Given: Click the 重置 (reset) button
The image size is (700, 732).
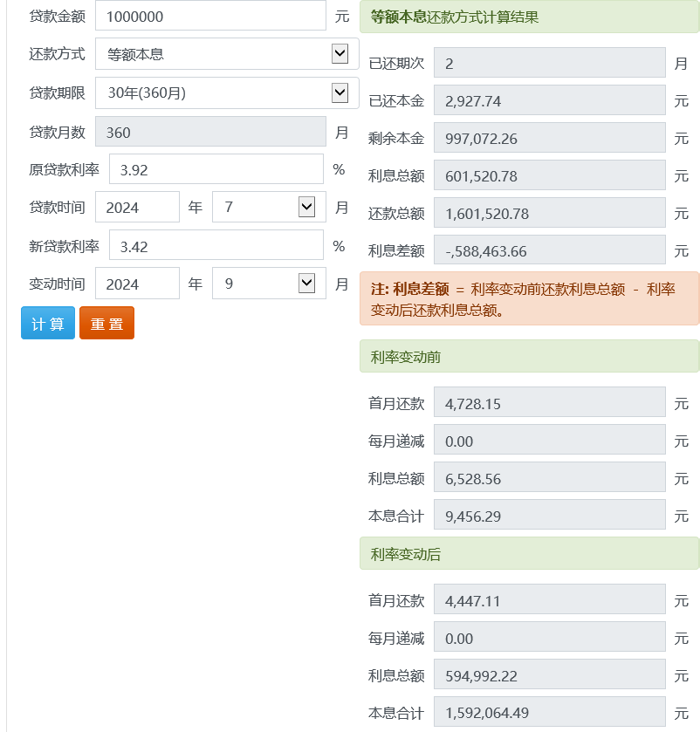Looking at the screenshot, I should point(106,323).
